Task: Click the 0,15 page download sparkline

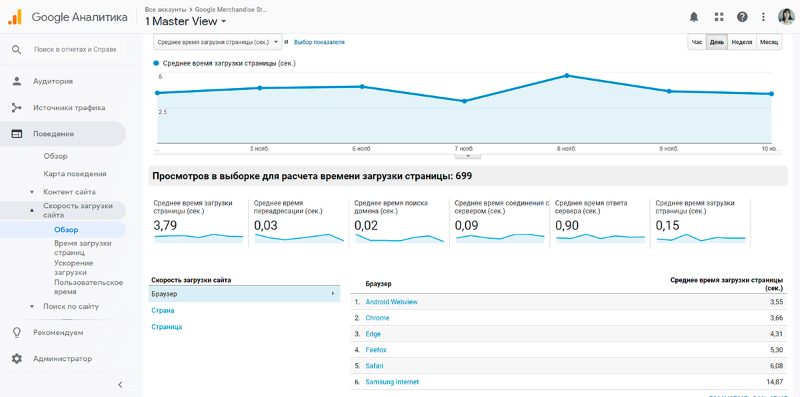Action: pos(701,237)
